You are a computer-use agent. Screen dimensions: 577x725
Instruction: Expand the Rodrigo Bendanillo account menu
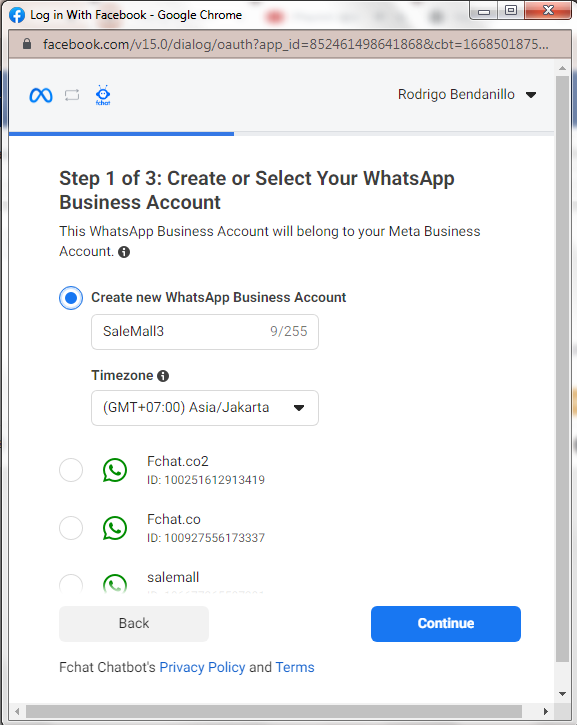pos(467,95)
